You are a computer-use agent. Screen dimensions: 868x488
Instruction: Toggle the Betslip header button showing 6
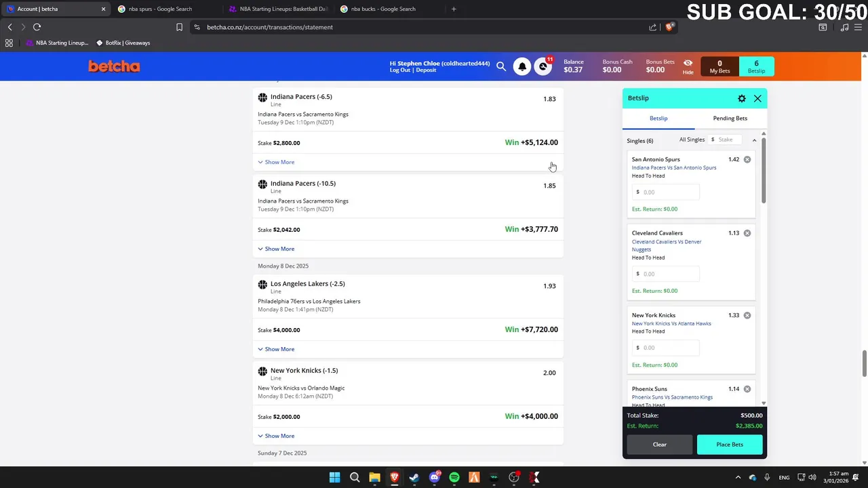(756, 66)
